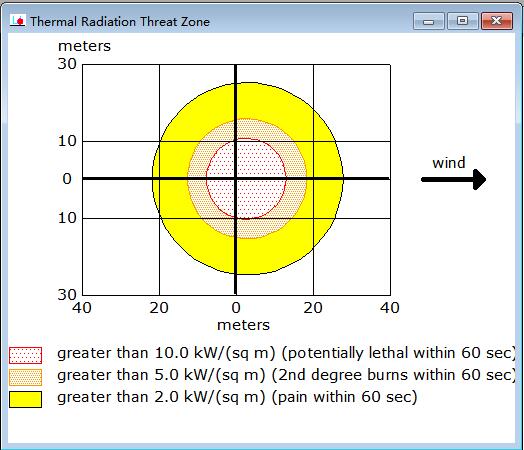Click the 'meters' label below the horizontal axis

click(243, 325)
